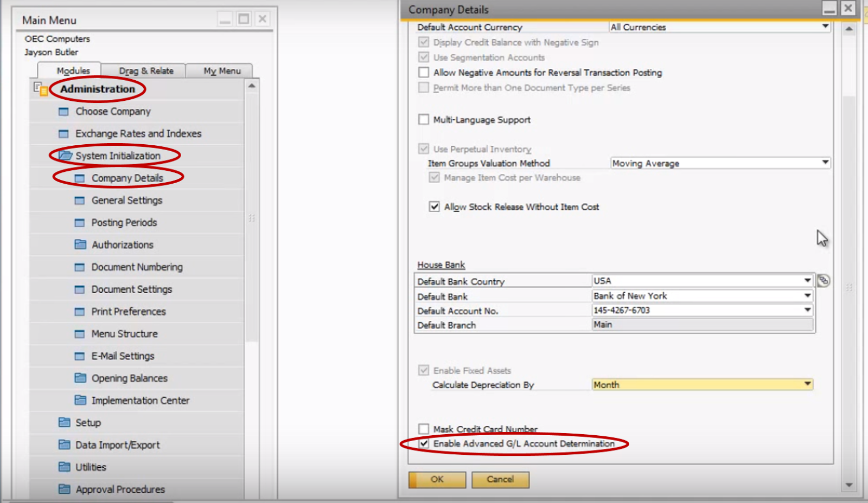Disable Enable Advanced G/L Account Determination
868x503 pixels.
[x=424, y=443]
